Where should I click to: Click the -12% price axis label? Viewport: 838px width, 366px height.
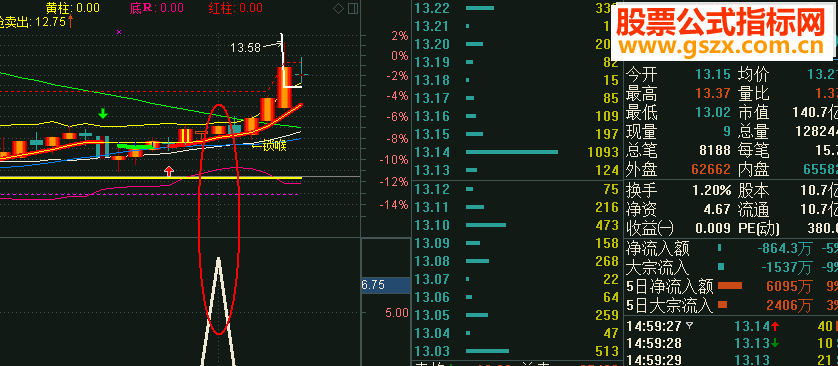click(x=394, y=182)
